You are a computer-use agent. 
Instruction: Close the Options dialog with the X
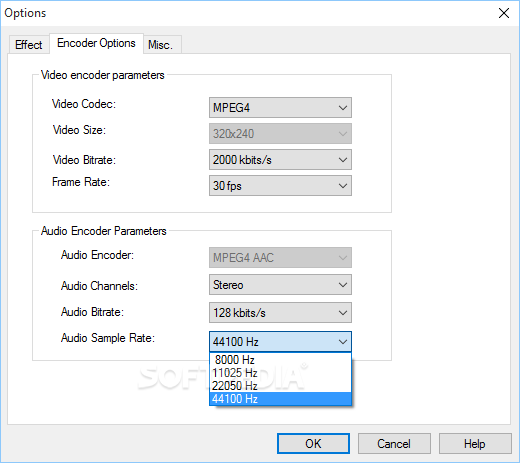pyautogui.click(x=504, y=13)
